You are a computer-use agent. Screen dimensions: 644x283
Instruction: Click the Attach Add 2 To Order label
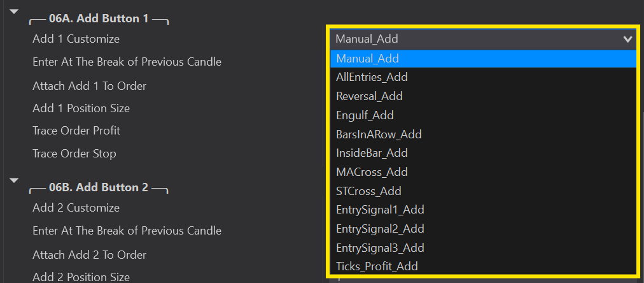[x=89, y=255]
